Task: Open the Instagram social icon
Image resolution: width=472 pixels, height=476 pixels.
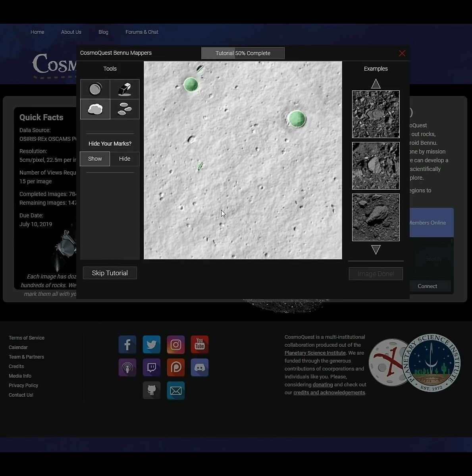Action: (176, 344)
